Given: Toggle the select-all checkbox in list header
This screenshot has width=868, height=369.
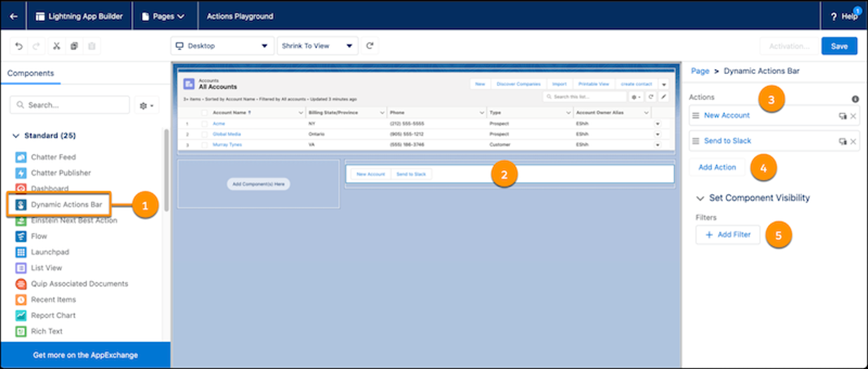Looking at the screenshot, I should 205,113.
